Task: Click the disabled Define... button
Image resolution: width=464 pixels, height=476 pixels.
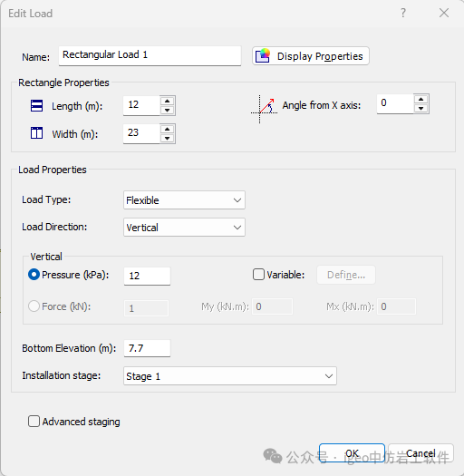Action: click(x=346, y=275)
